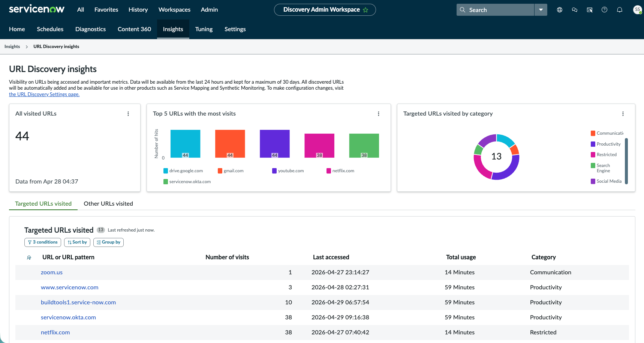Viewport: 644px width, 343px height.
Task: Go to the Diagnostics tab
Action: [x=90, y=29]
